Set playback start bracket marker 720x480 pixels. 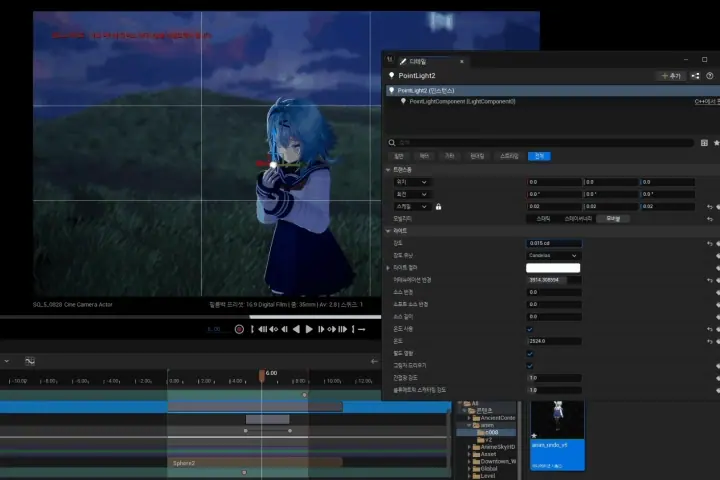click(x=252, y=329)
